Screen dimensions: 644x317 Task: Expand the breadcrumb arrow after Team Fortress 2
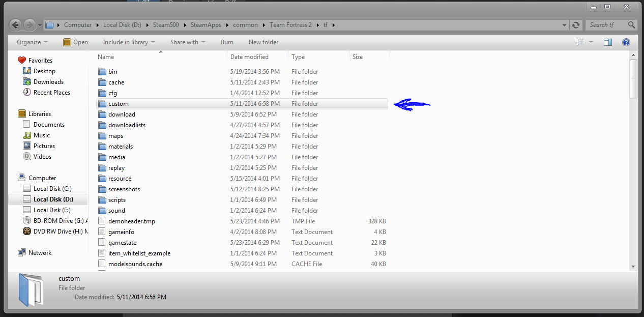tap(317, 25)
